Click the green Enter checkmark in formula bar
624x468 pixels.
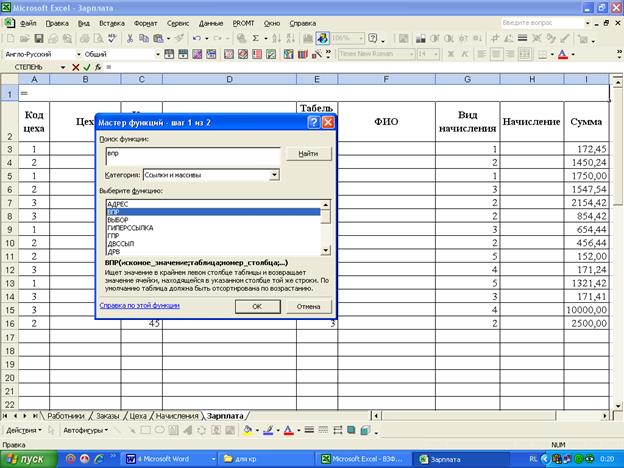pos(85,67)
